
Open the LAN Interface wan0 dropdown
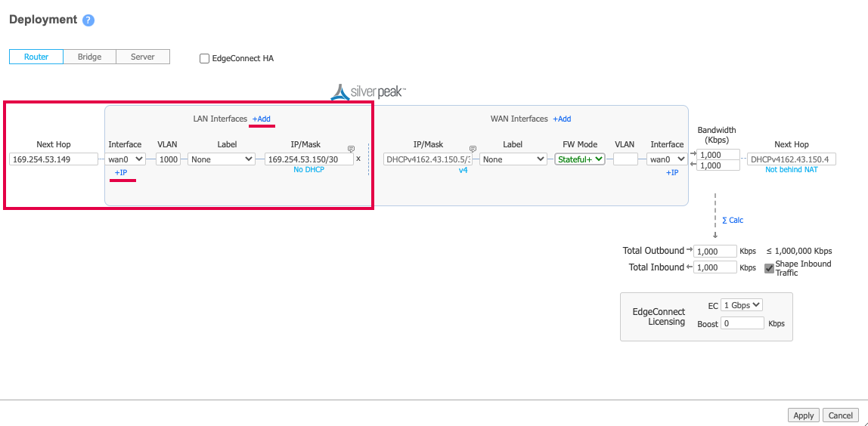(126, 159)
